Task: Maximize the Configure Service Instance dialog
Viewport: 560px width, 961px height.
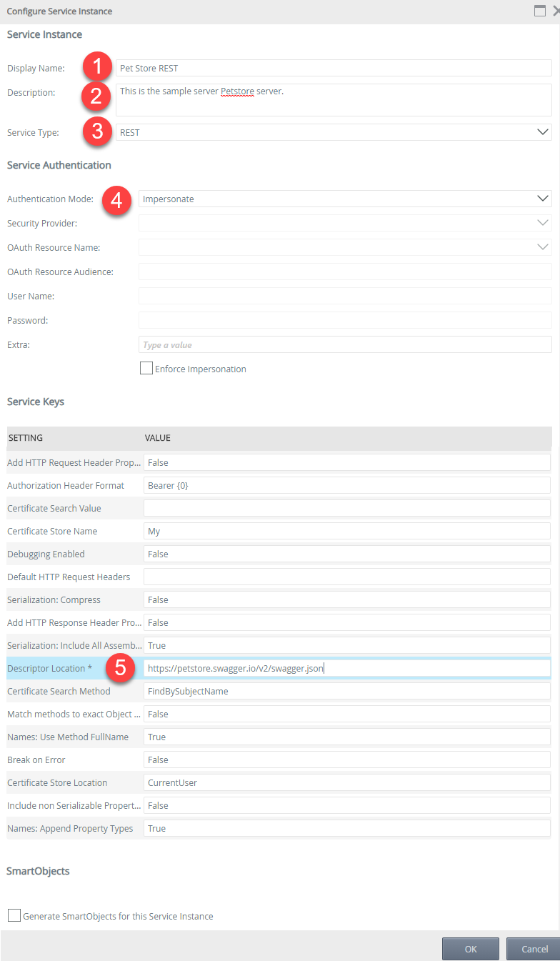Action: (x=540, y=11)
